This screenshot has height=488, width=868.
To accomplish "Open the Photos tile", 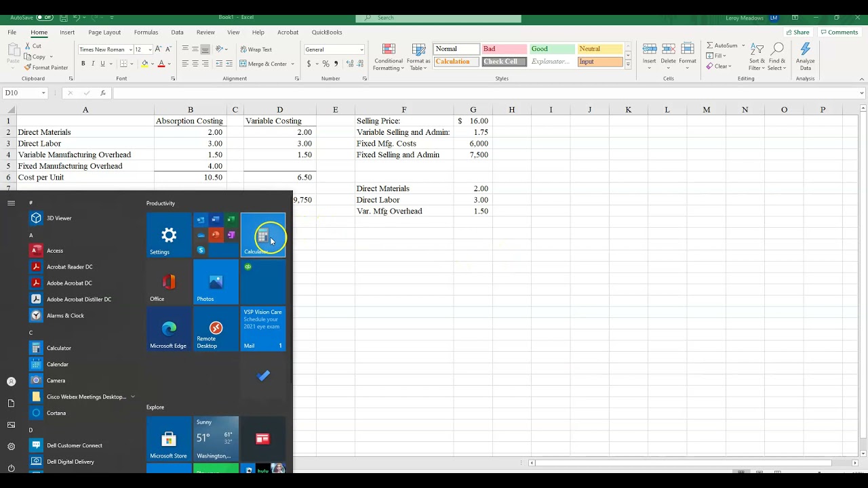I will [x=216, y=282].
